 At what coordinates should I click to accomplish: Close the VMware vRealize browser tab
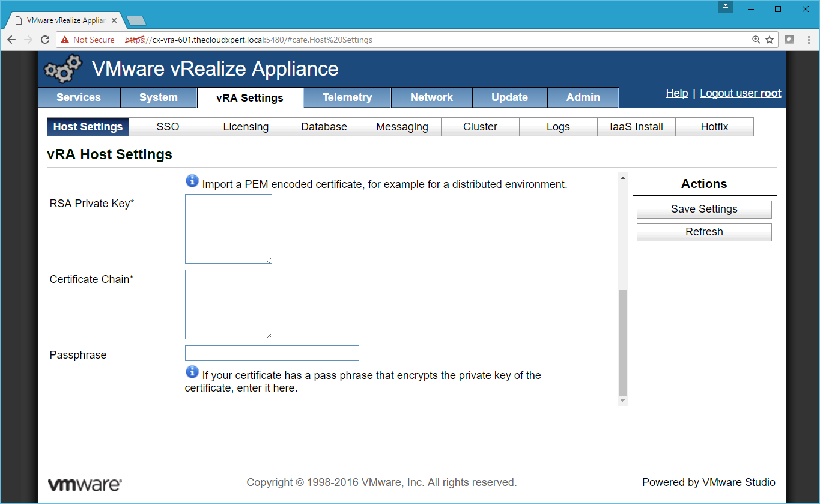[x=114, y=20]
